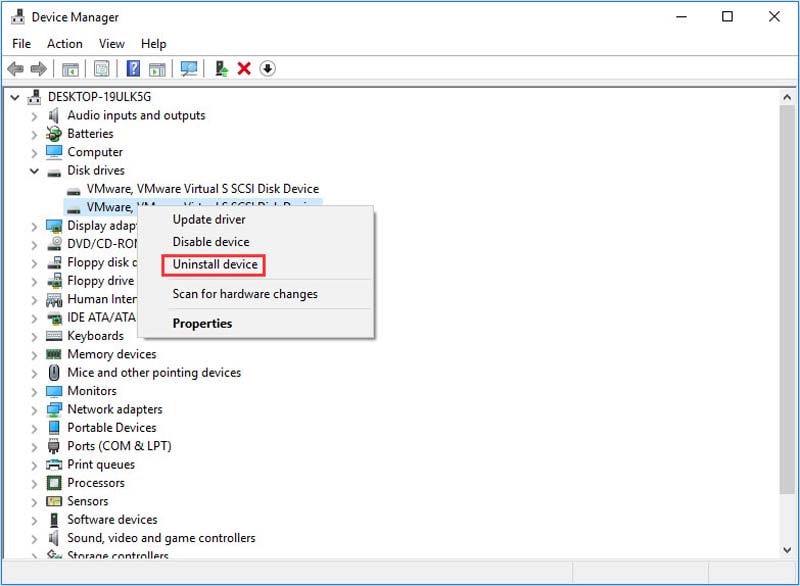Click the Sensors category icon
Image resolution: width=800 pixels, height=586 pixels.
click(54, 501)
